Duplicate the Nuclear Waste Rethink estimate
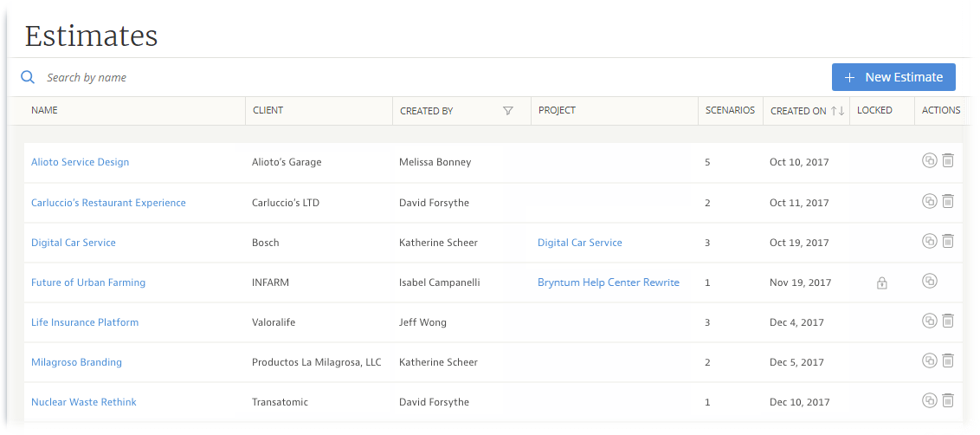This screenshot has width=980, height=435. [x=930, y=400]
